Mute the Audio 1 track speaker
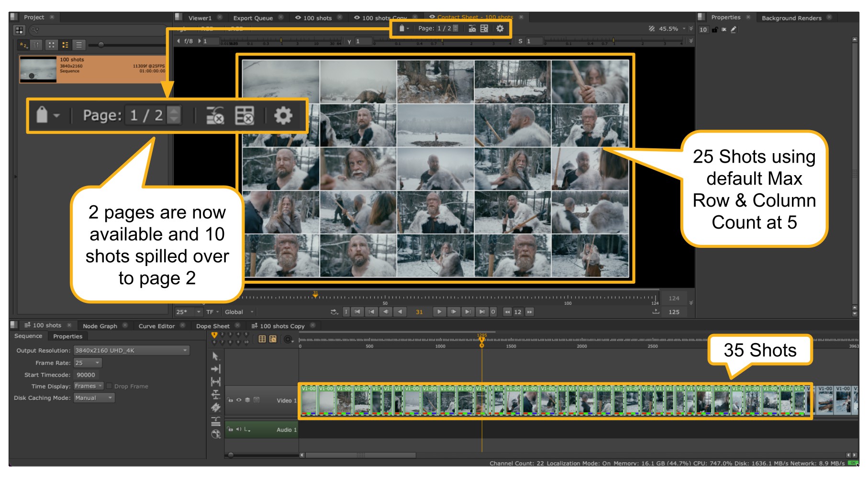 click(x=238, y=429)
